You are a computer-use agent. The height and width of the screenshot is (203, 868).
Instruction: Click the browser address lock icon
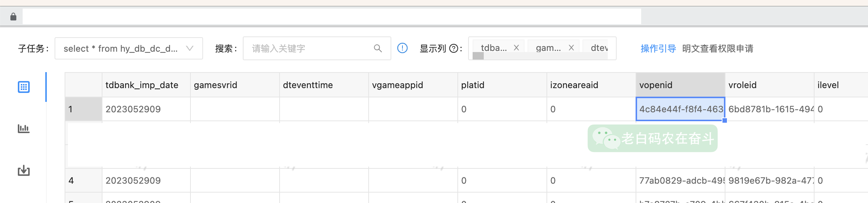pos(13,17)
